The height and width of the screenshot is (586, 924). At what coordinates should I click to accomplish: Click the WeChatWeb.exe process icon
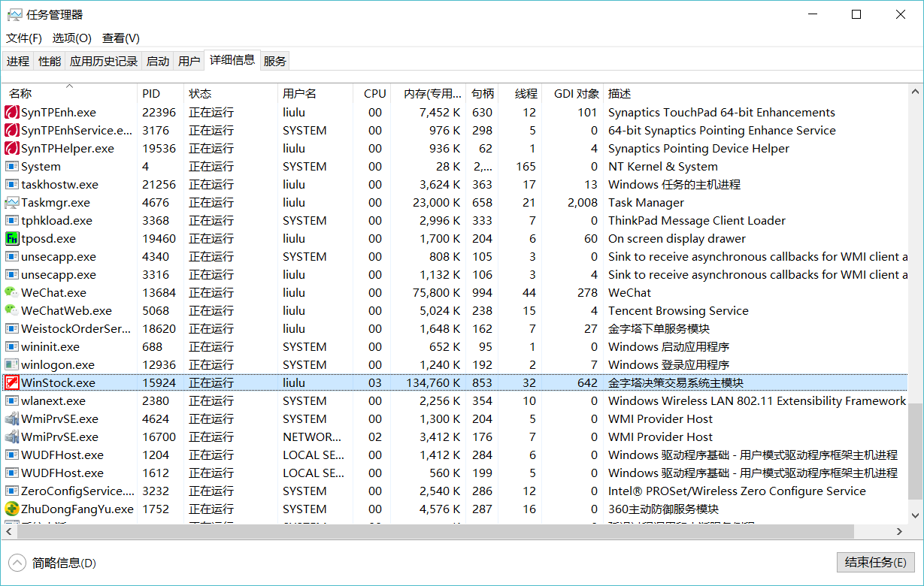click(x=12, y=311)
